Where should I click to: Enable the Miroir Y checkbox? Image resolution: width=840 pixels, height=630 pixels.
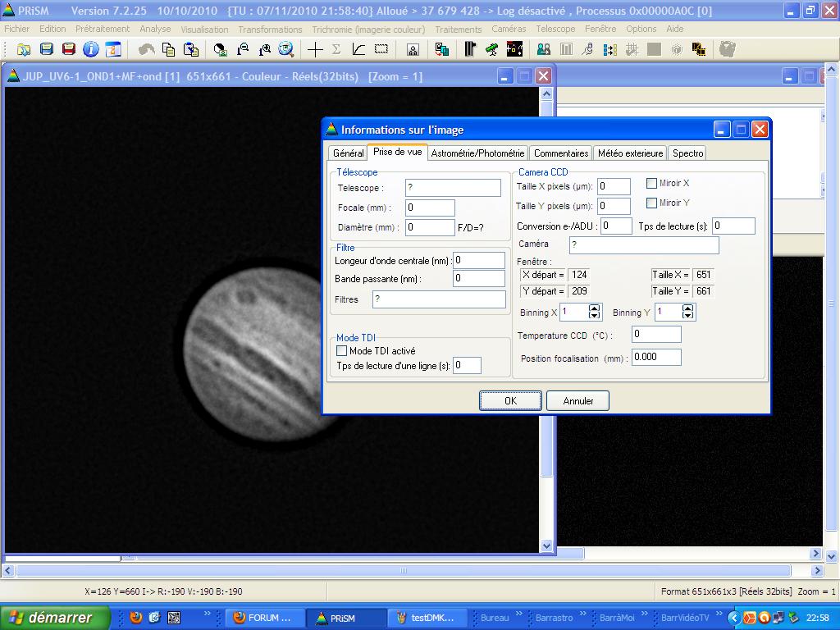point(652,203)
